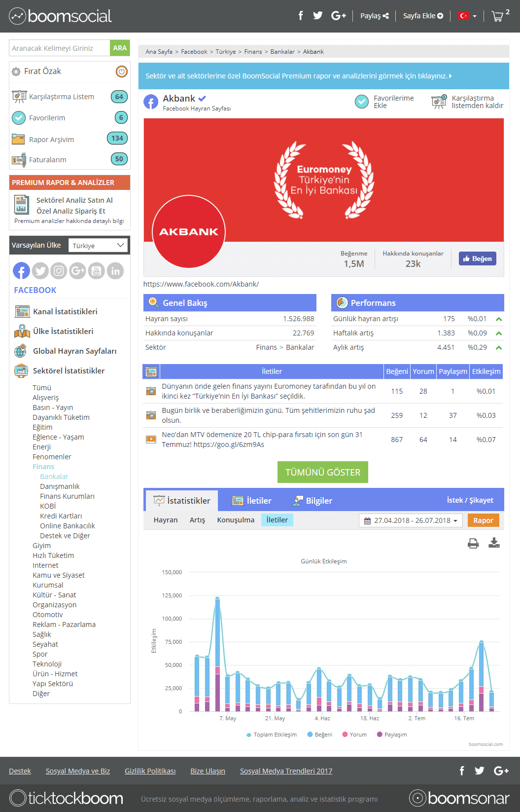Image resolution: width=520 pixels, height=812 pixels.
Task: Click the power icon beside Fırat Özak
Action: [x=122, y=72]
